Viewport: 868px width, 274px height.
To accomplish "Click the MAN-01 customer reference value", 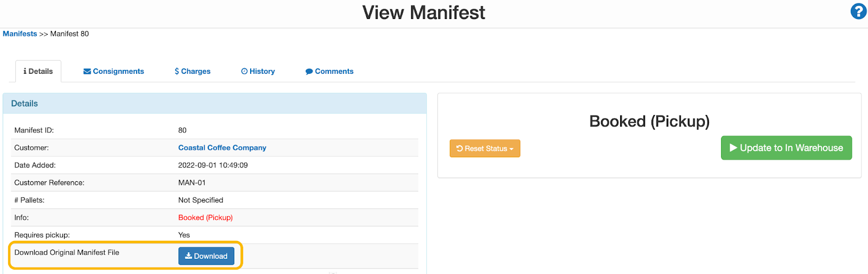I will pyautogui.click(x=192, y=183).
